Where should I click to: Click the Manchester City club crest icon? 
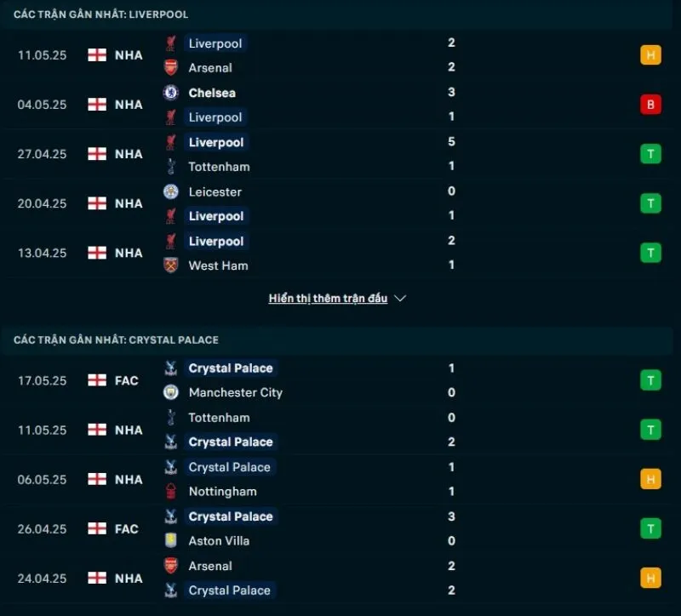171,392
